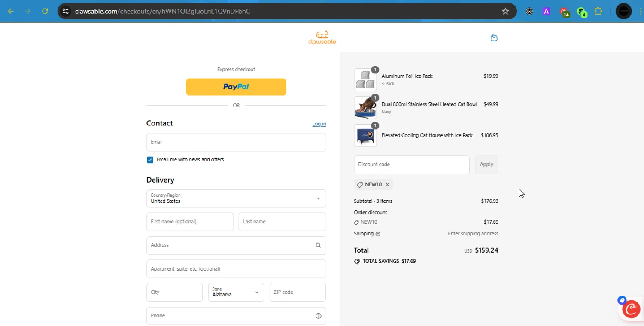
Task: Open the State dropdown showing Alabama
Action: pyautogui.click(x=236, y=292)
